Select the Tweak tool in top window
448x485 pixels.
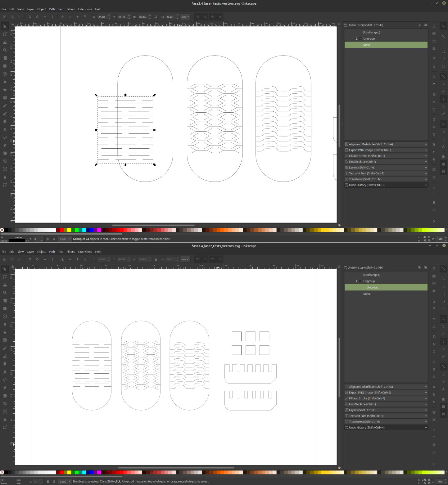[5, 42]
